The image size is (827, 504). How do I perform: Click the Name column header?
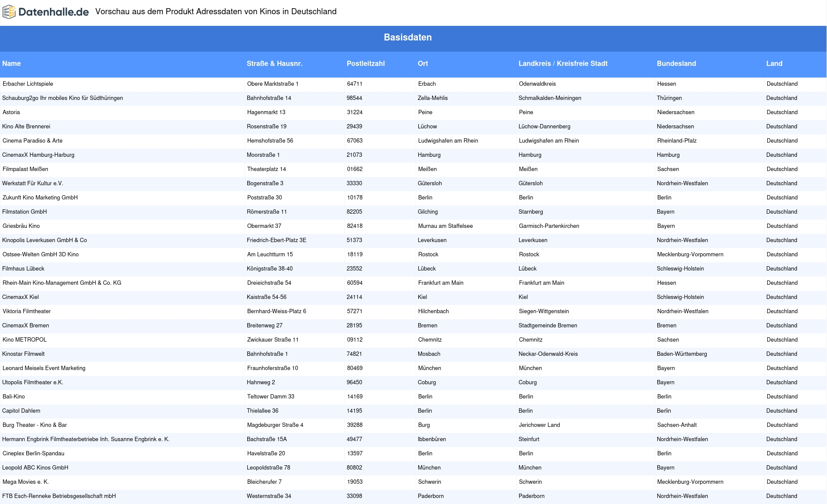[x=12, y=63]
